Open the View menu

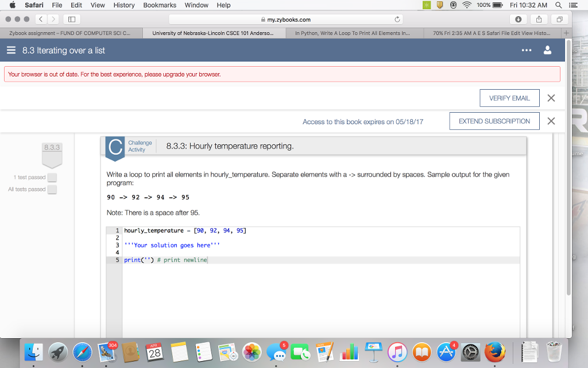(x=98, y=5)
